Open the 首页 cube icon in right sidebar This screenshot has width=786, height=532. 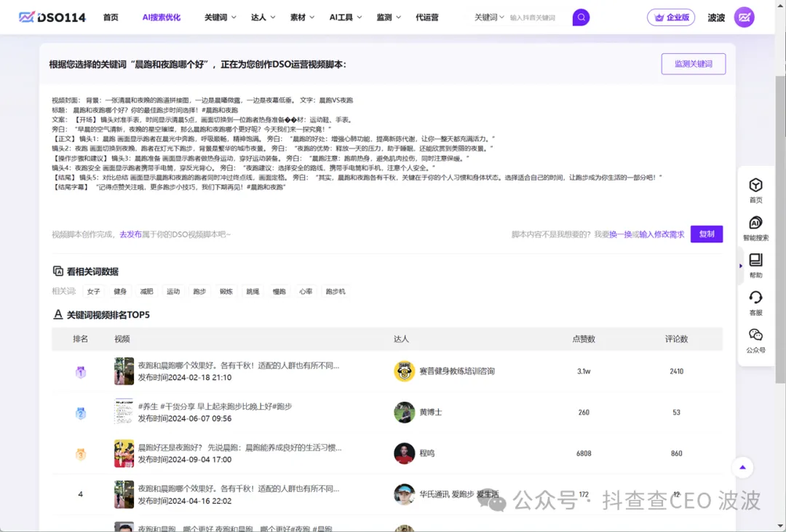(x=755, y=186)
